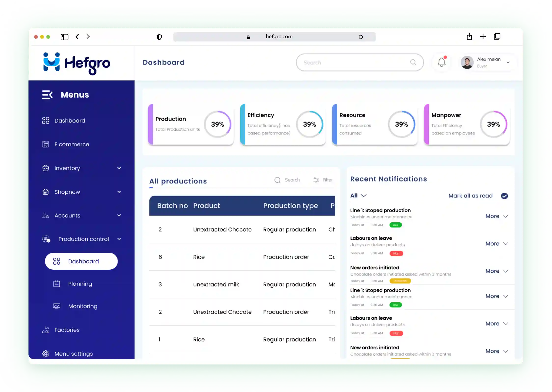Collapse sidebar using Menus hamburger icon
The width and height of the screenshot is (552, 392).
click(x=47, y=95)
